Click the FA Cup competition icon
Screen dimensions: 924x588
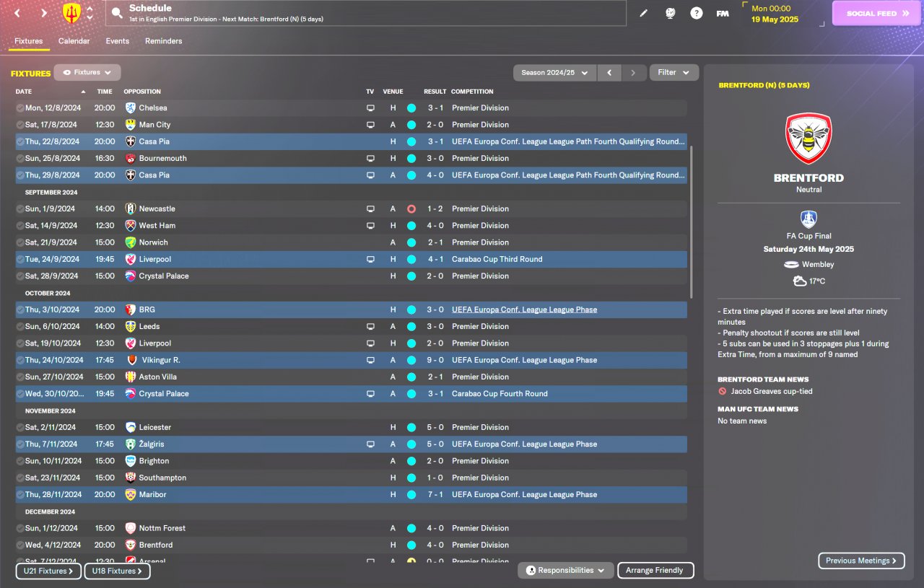[x=808, y=219]
